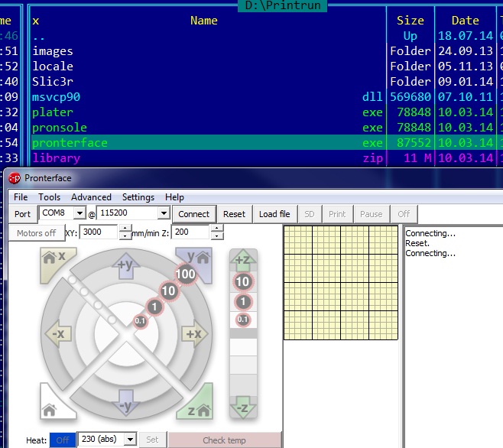The height and width of the screenshot is (448, 503).
Task: Click the yellow print bed grid preview
Action: 341,282
